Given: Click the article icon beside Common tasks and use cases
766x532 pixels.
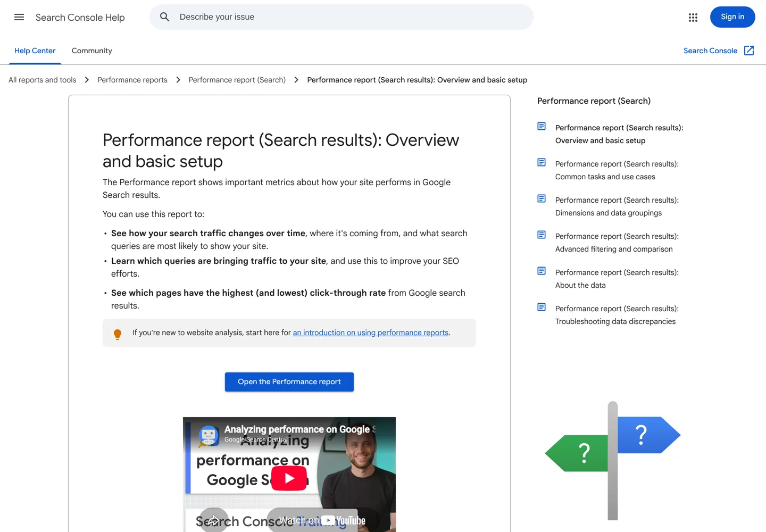Looking at the screenshot, I should coord(542,162).
